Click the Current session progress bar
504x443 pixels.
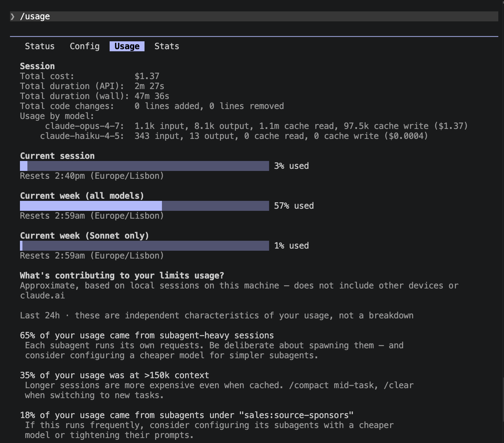145,166
